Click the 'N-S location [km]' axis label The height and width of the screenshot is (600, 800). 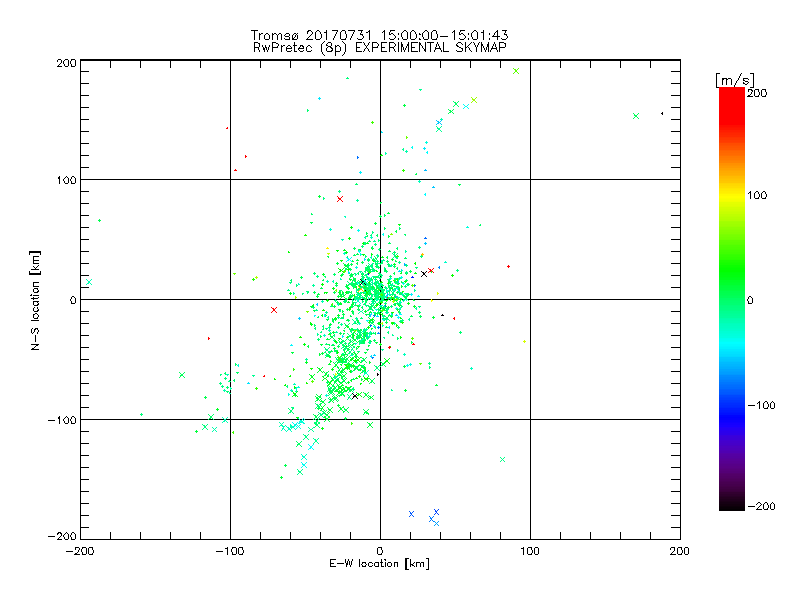[35, 301]
